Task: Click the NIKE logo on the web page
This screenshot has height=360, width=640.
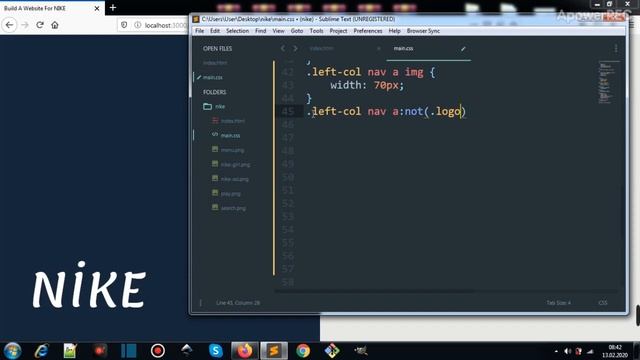Action: point(89,285)
